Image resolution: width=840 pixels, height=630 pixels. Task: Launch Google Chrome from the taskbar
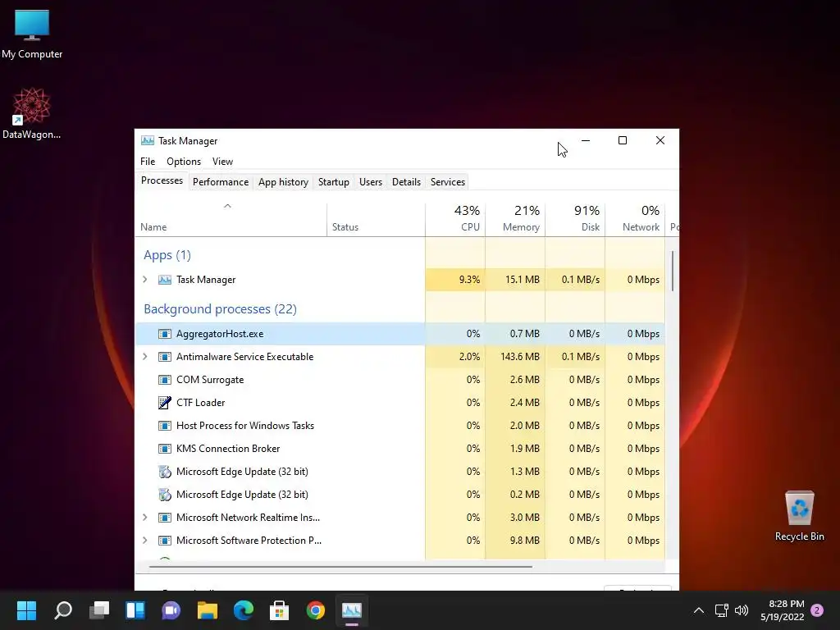(x=316, y=610)
